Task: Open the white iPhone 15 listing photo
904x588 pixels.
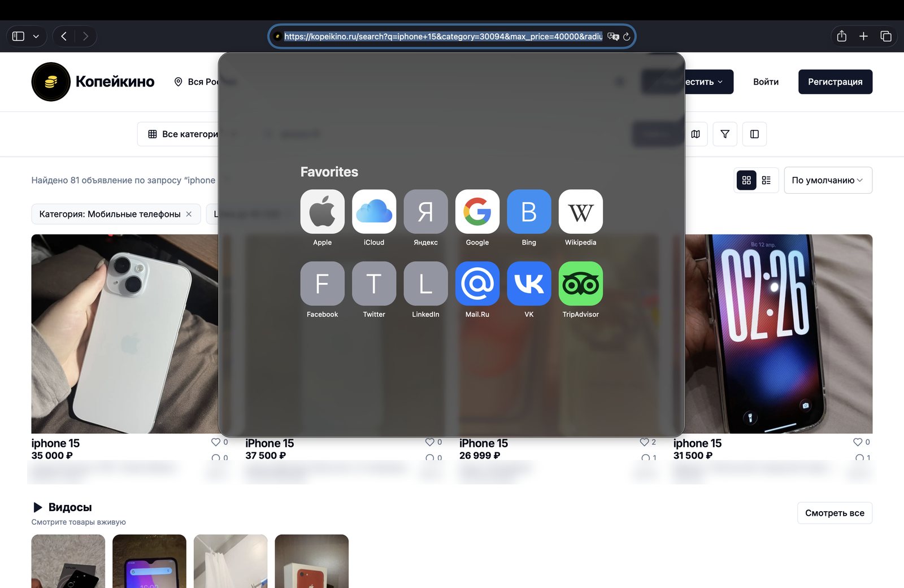Action: pos(125,334)
